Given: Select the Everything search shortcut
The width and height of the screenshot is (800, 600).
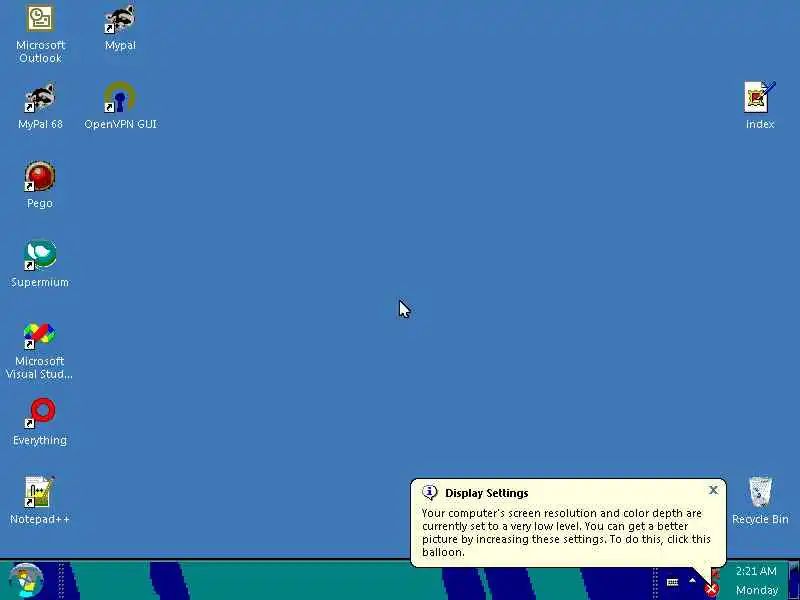Looking at the screenshot, I should tap(40, 423).
